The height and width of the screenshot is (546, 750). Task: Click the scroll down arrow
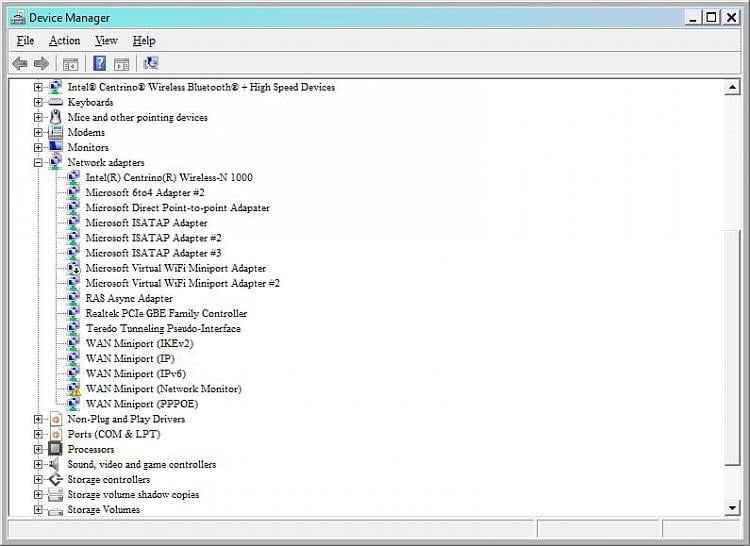click(732, 508)
